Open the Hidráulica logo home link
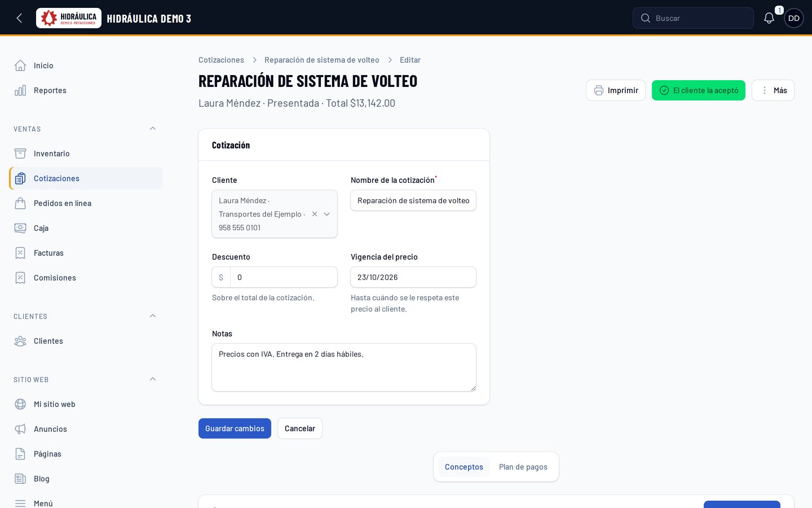The width and height of the screenshot is (812, 508). pyautogui.click(x=69, y=18)
